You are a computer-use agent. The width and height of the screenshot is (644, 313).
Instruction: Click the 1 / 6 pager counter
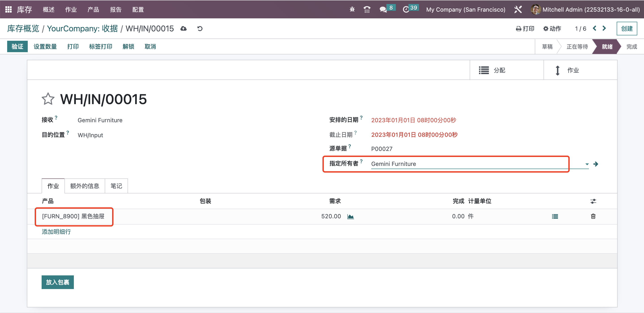(x=580, y=28)
